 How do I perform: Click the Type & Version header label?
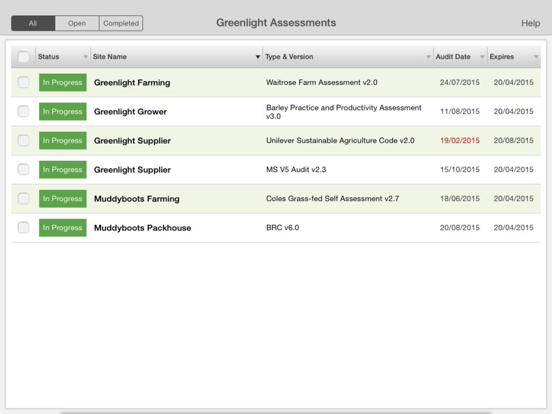pyautogui.click(x=289, y=57)
